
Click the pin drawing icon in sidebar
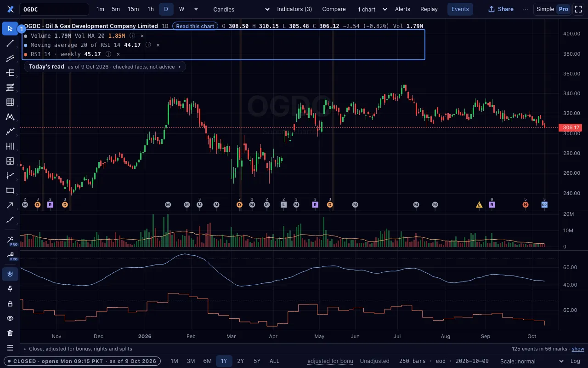10,289
